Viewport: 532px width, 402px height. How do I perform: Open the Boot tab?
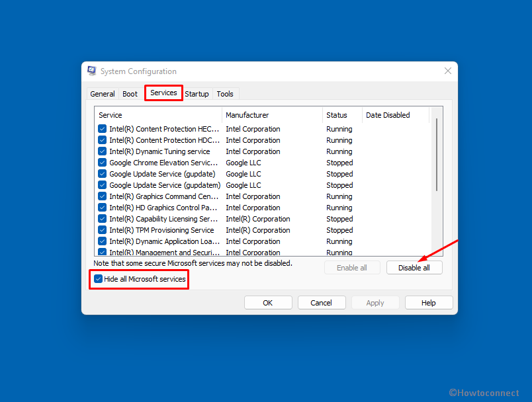[130, 93]
